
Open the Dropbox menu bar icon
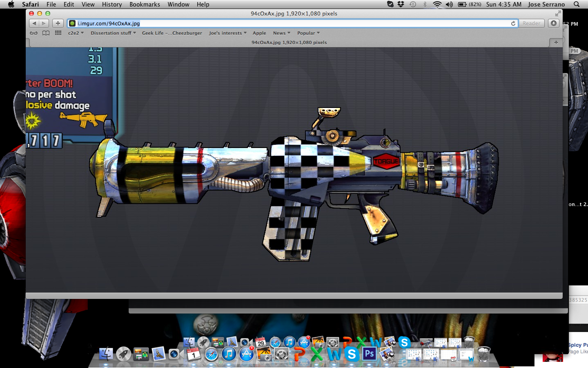pos(401,4)
